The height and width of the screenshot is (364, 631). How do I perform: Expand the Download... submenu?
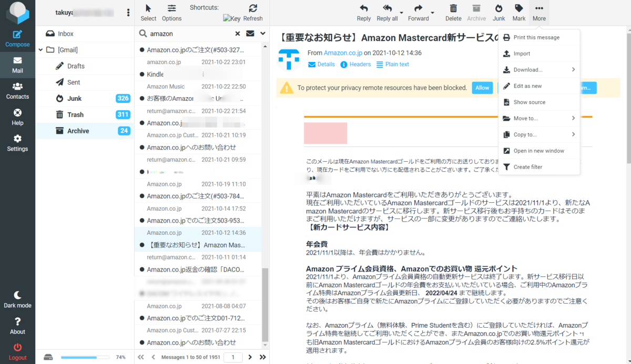(x=539, y=70)
